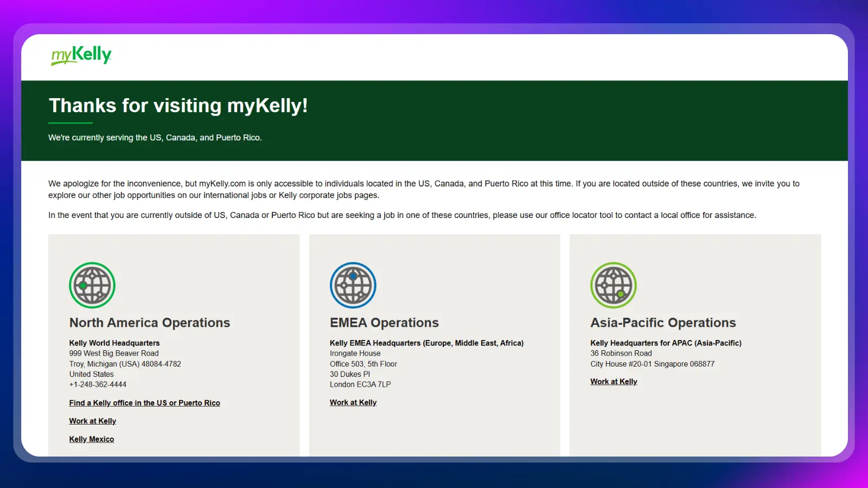Click the Thanks for visiting myKelly! heading
Image resolution: width=868 pixels, height=488 pixels.
point(178,106)
